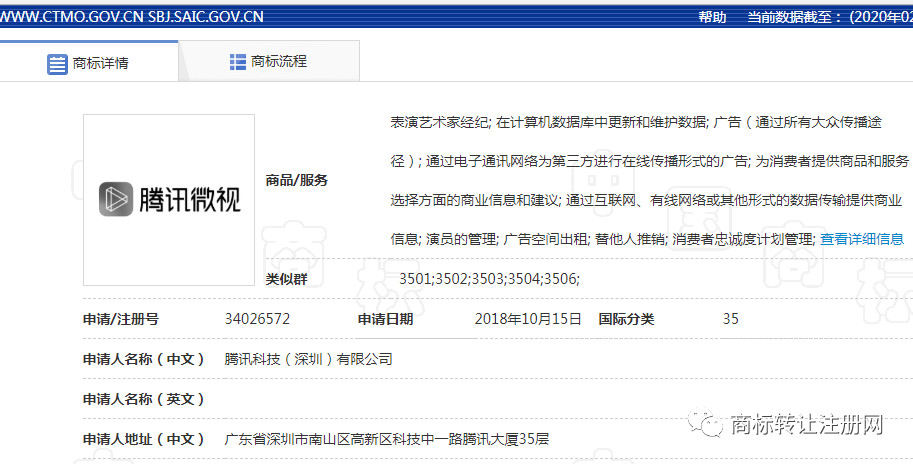The image size is (913, 464).
Task: Open the 商标详情 tab
Action: 89,61
